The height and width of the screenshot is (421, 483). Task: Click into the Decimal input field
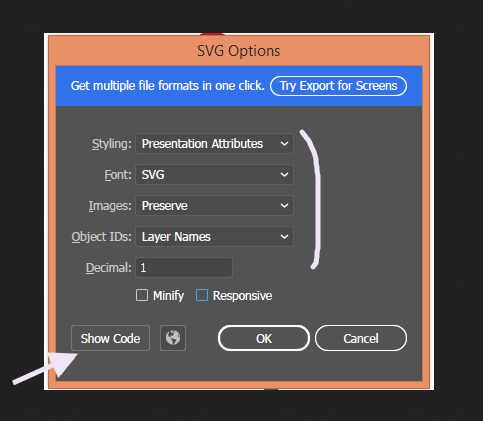(x=184, y=267)
